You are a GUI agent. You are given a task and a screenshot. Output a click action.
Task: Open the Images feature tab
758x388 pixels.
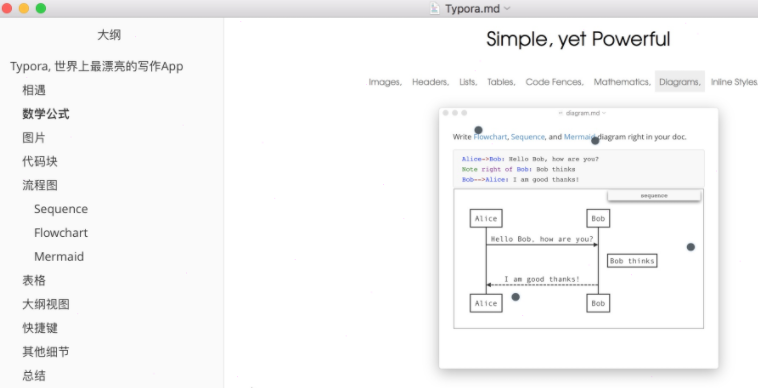385,82
